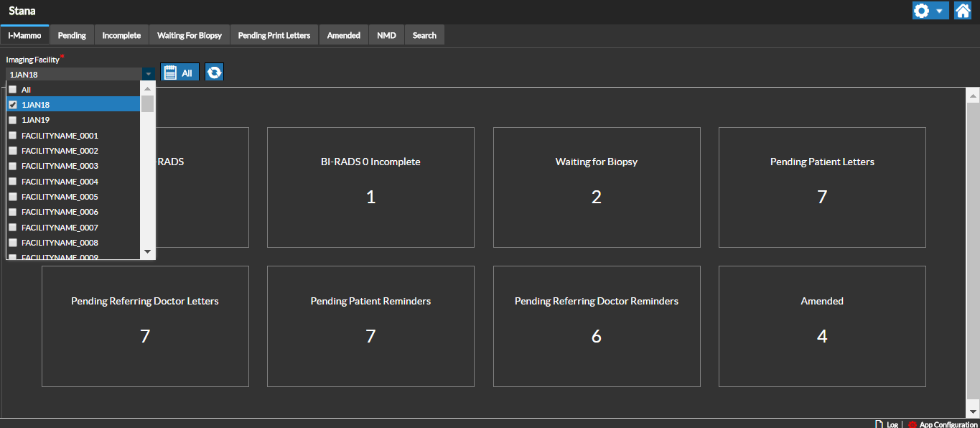The image size is (980, 428).
Task: Uncheck the 1JAN18 facility checkbox
Action: pyautogui.click(x=12, y=105)
